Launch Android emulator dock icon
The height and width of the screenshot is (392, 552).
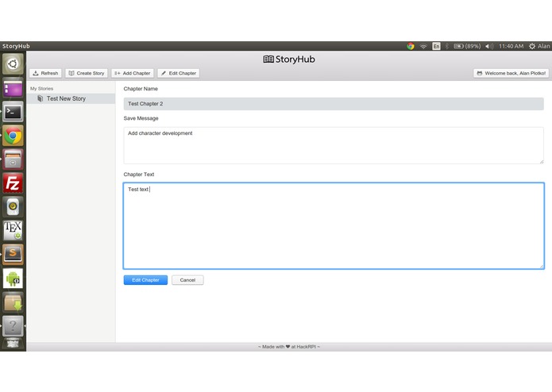coord(13,279)
